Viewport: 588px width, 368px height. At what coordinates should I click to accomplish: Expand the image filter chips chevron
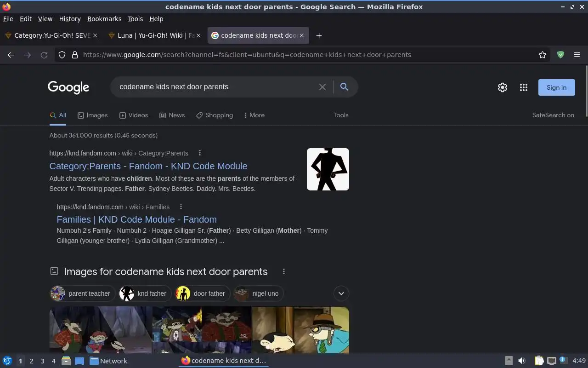341,293
